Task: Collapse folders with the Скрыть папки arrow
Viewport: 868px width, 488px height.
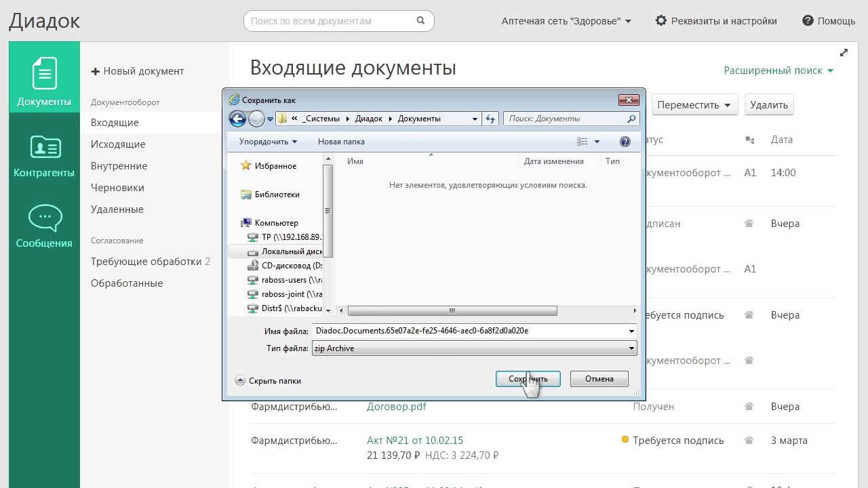Action: (x=240, y=381)
